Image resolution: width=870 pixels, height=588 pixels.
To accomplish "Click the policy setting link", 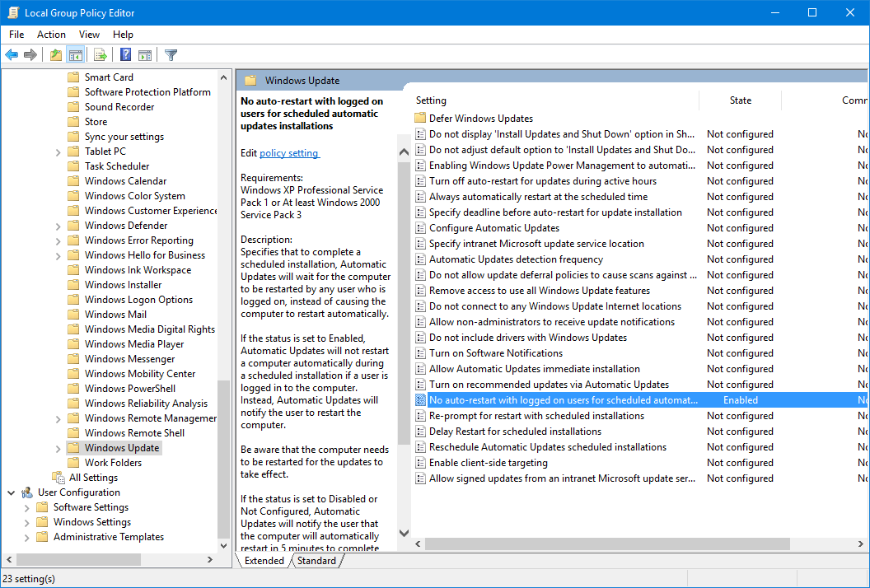I will pyautogui.click(x=289, y=153).
